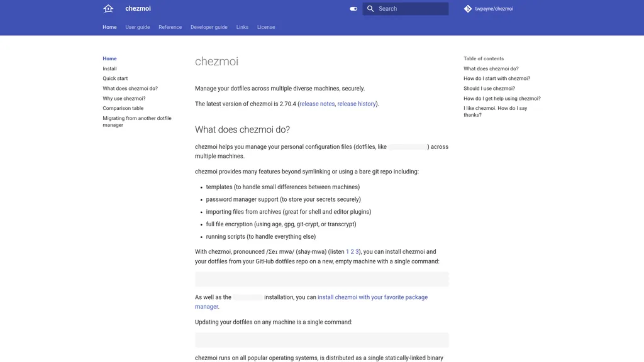The height and width of the screenshot is (362, 644).
Task: Open the Comparison table sidebar page
Action: click(123, 108)
